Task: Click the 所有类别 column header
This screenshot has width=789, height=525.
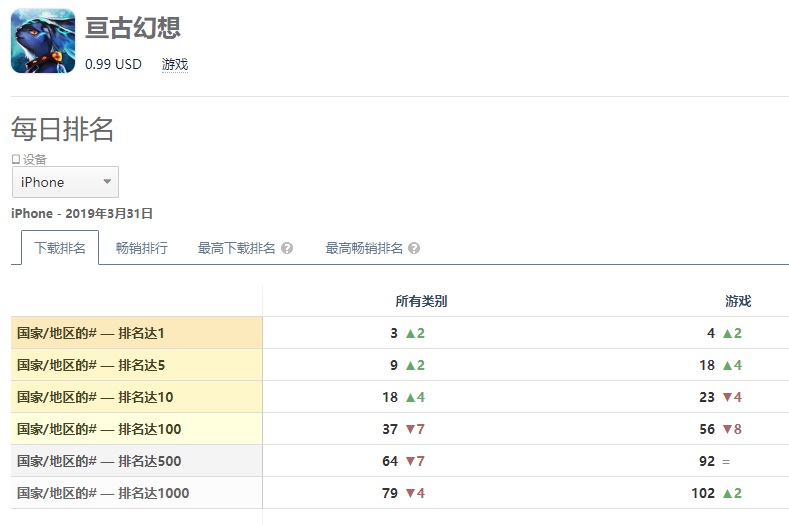Action: coord(421,301)
